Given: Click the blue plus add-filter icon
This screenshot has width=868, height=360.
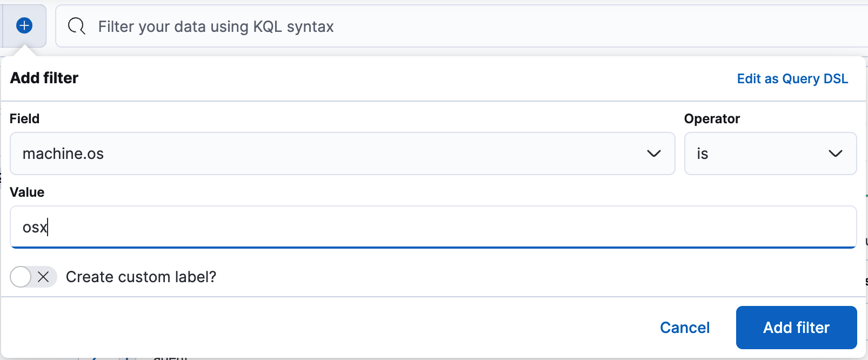Looking at the screenshot, I should click(24, 25).
